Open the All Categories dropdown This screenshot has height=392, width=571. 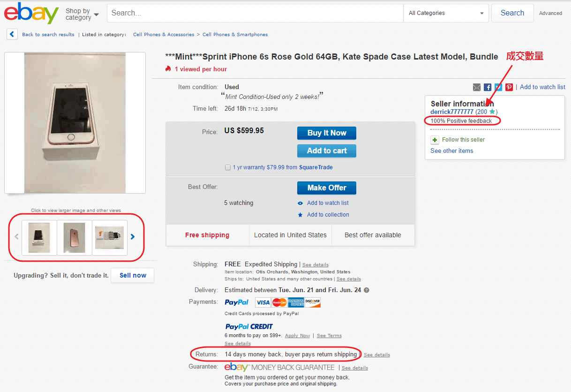(445, 13)
